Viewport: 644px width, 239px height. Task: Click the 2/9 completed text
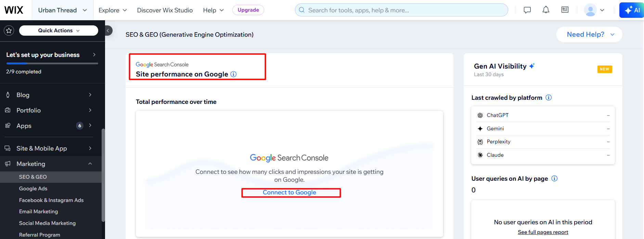(x=24, y=72)
